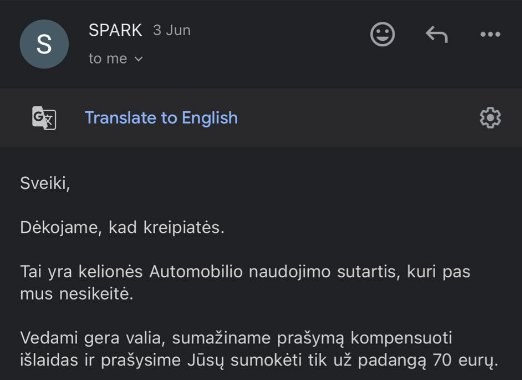Tap the SPARK sender avatar
The height and width of the screenshot is (380, 522).
[44, 44]
